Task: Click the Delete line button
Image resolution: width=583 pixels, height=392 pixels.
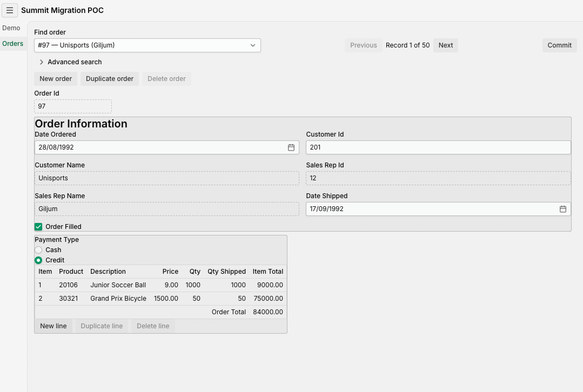Action: click(x=153, y=326)
